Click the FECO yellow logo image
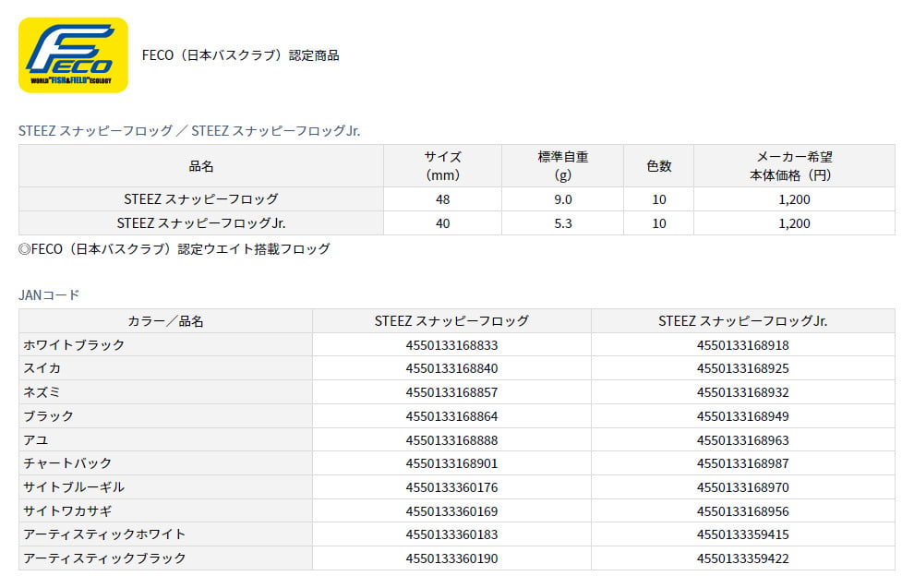This screenshot has width=914, height=588. (73, 54)
